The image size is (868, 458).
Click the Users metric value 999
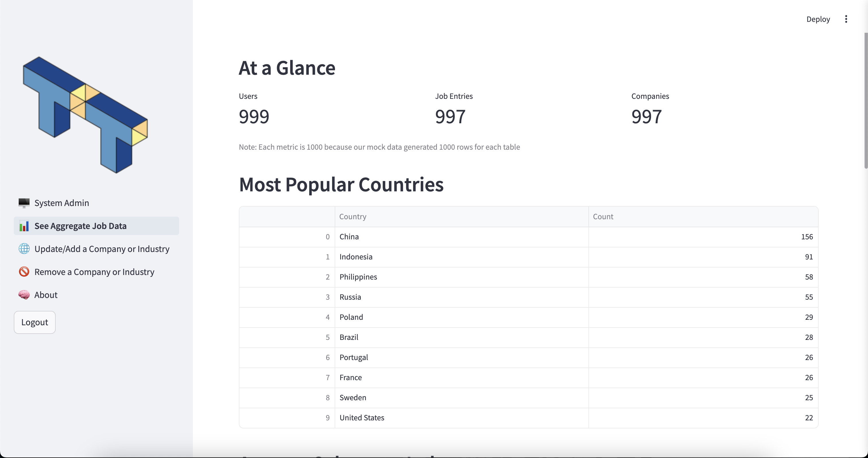click(x=254, y=117)
